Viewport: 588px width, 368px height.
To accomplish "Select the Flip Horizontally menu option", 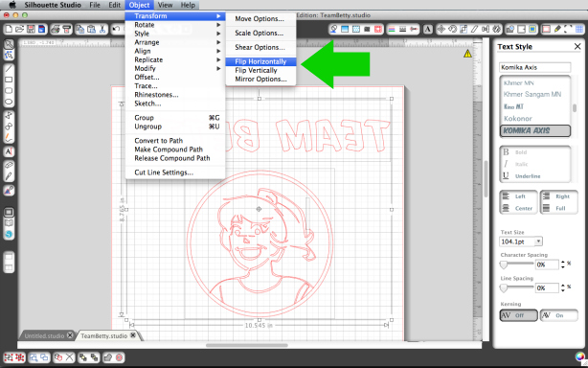I will (260, 61).
